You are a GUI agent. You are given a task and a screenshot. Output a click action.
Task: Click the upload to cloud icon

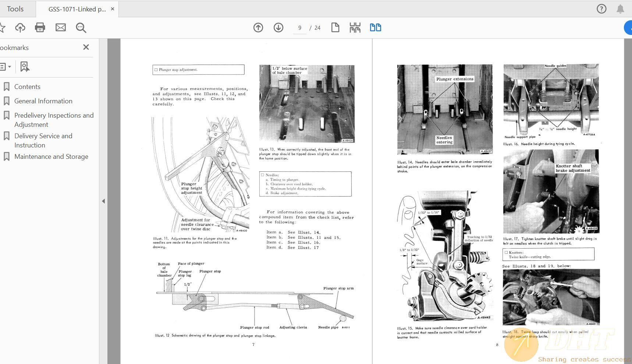click(20, 28)
